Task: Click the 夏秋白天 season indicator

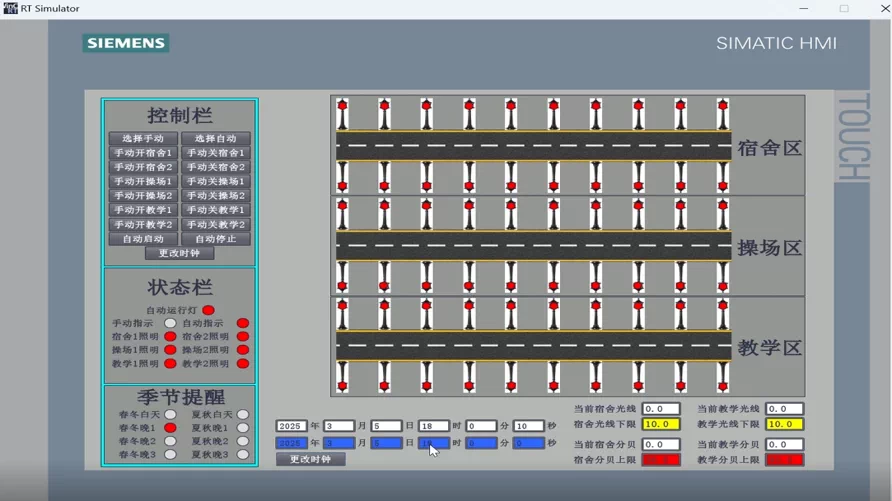Action: (243, 415)
